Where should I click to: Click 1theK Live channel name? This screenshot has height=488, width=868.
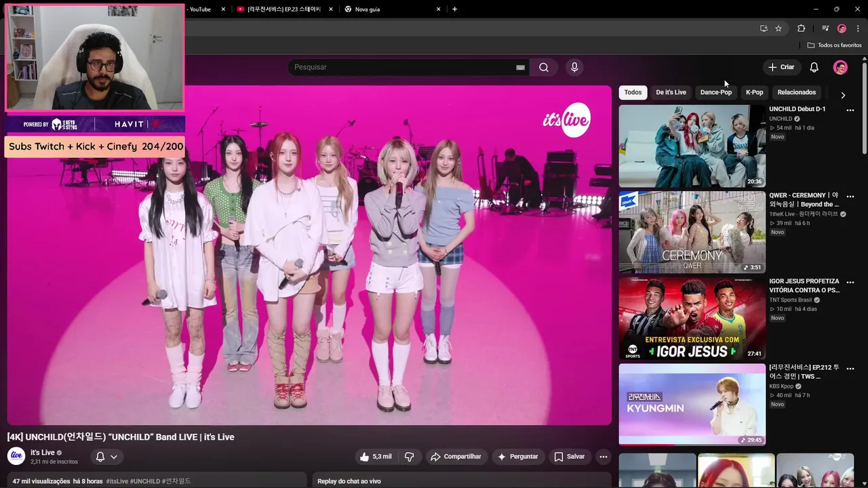(804, 213)
